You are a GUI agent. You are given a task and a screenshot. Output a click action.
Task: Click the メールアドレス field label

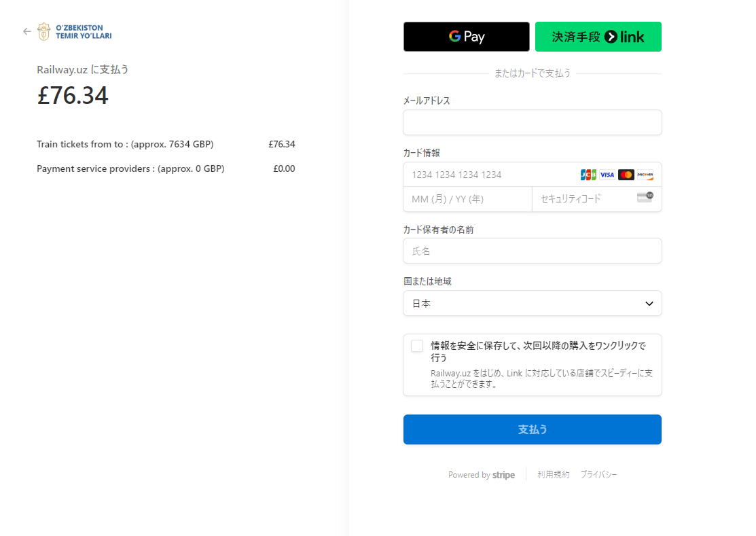tap(427, 101)
